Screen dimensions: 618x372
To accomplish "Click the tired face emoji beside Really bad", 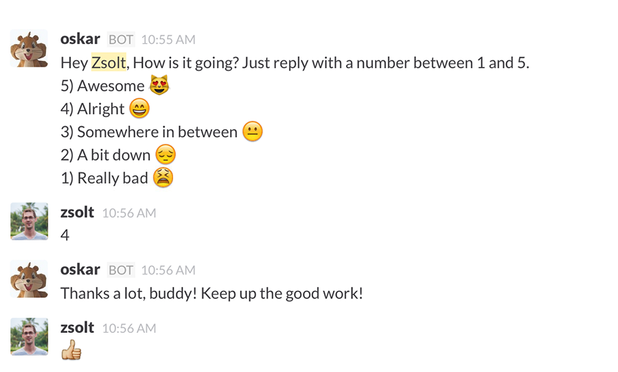I will (x=163, y=177).
